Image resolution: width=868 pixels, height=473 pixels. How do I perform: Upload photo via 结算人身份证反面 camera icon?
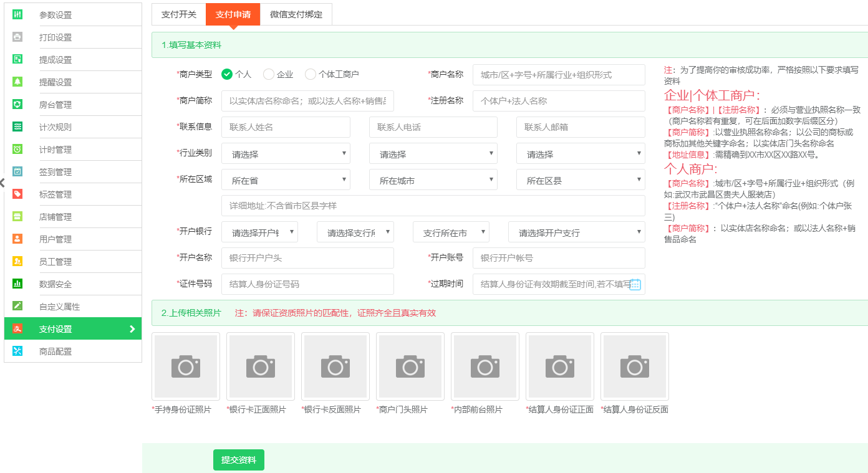(x=635, y=366)
